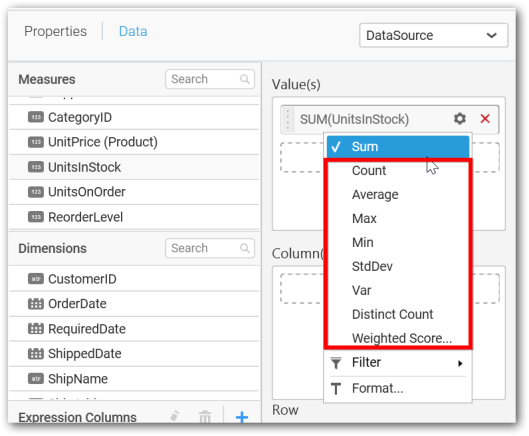The height and width of the screenshot is (436, 529).
Task: Select the checked Sum aggregation
Action: click(x=398, y=147)
